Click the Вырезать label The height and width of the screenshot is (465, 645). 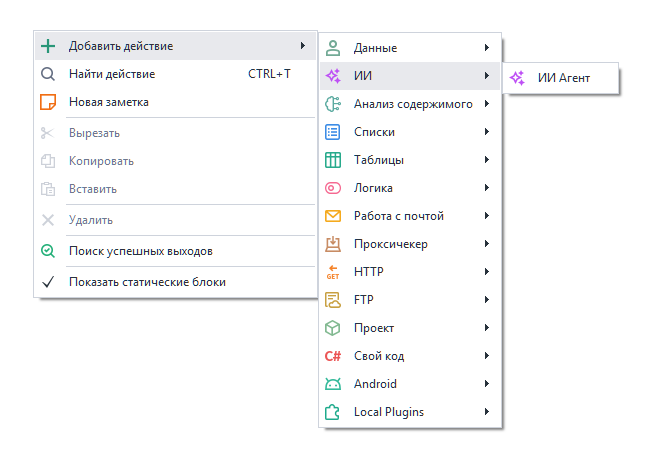point(94,133)
